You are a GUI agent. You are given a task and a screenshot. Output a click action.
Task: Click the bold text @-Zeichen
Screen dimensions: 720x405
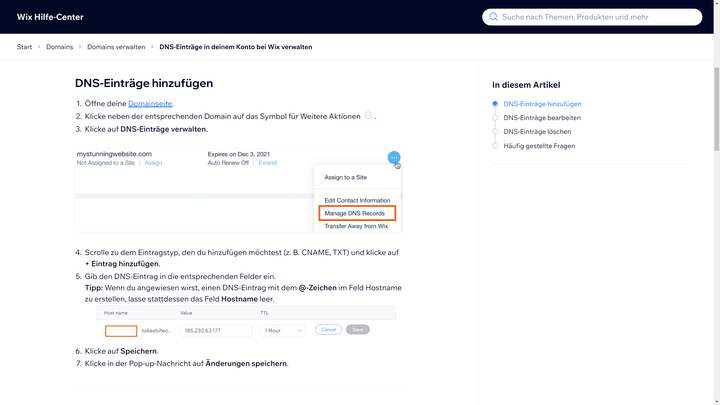click(x=317, y=288)
